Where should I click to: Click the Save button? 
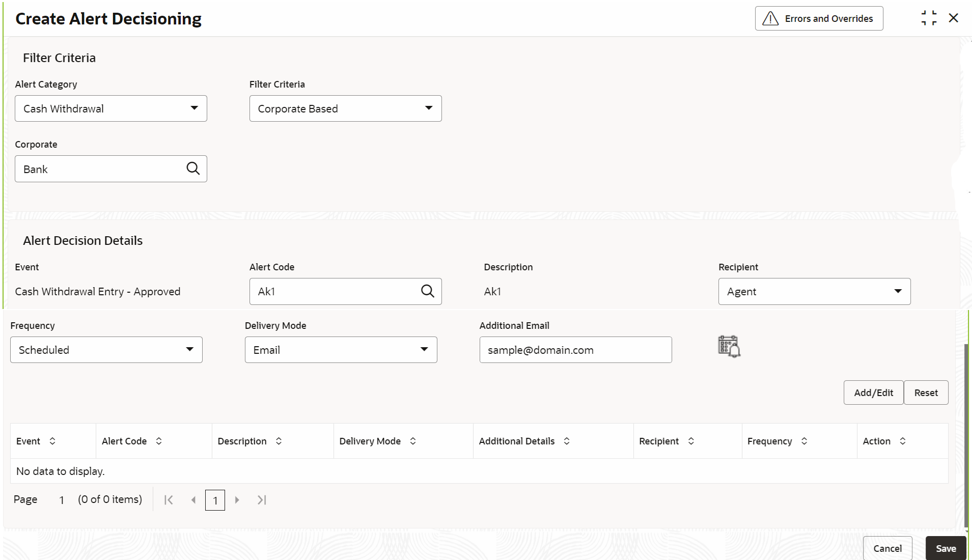946,548
